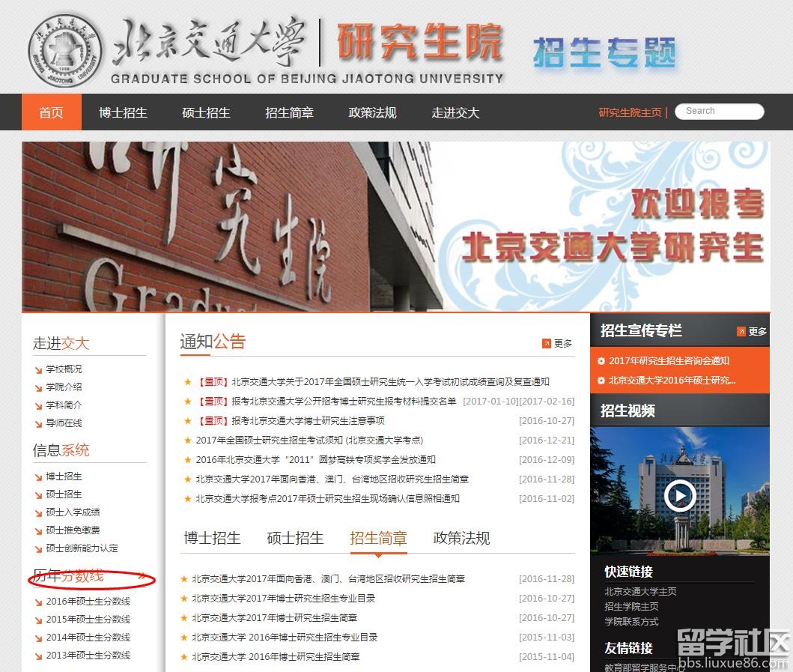Open the 硕士入学成绩 sidebar link

(x=73, y=512)
